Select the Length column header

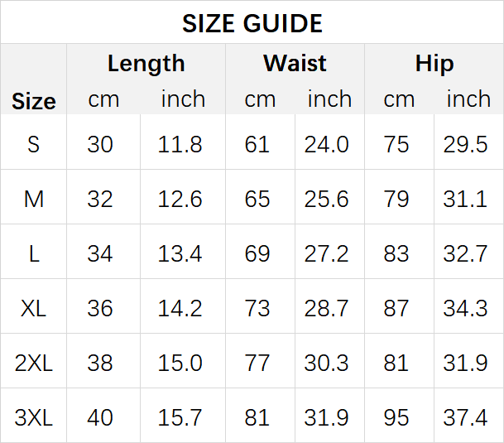pos(146,64)
